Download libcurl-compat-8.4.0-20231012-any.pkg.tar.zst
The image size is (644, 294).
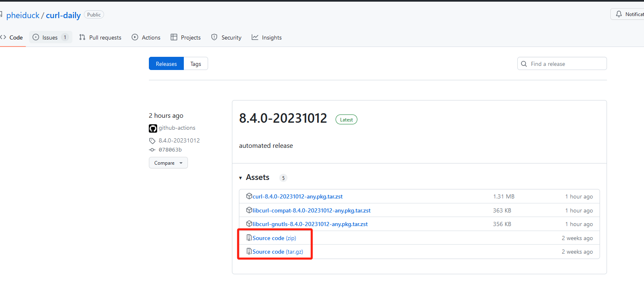[311, 210]
